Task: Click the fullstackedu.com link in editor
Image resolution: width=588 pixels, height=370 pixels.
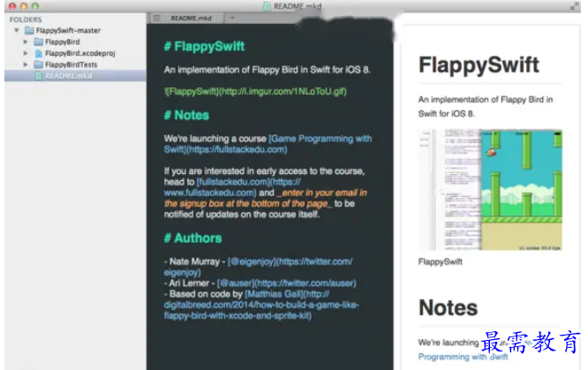Action: (x=232, y=187)
